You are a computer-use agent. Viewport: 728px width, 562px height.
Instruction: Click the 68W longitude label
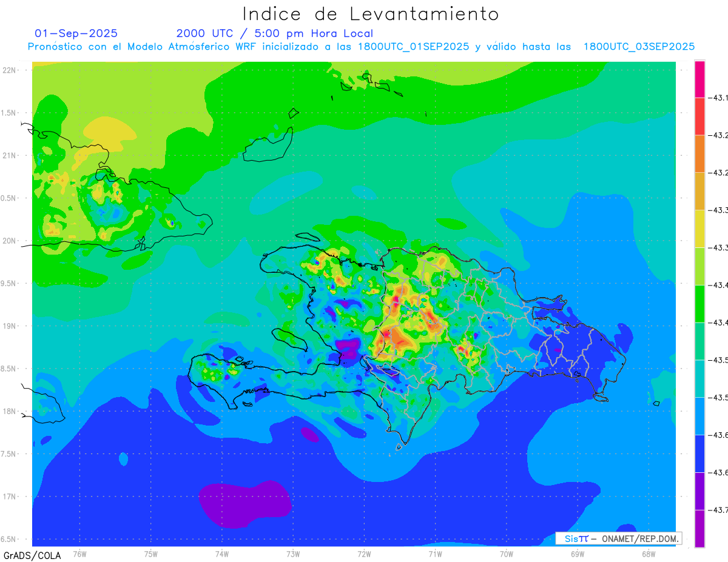pyautogui.click(x=649, y=554)
